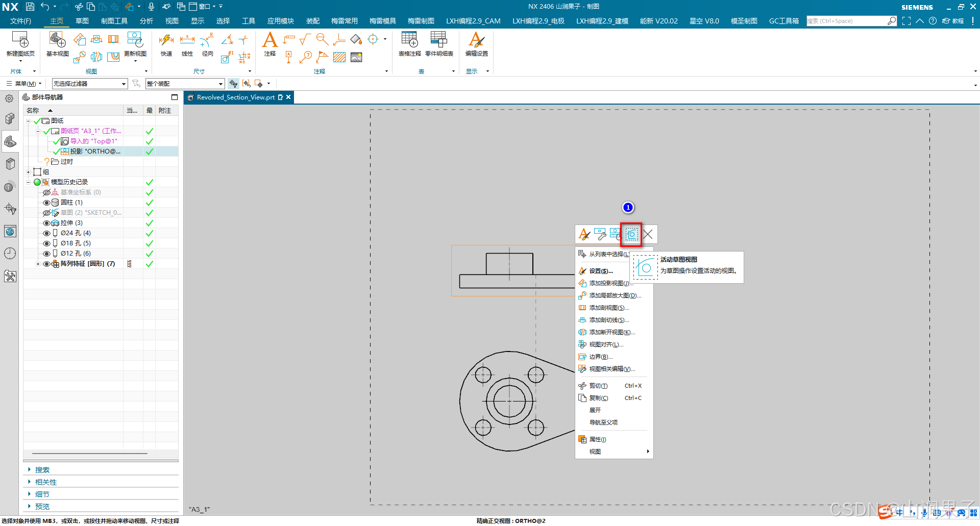Click the Update Views (更新视图) icon
Image resolution: width=980 pixels, height=526 pixels.
coord(135,40)
